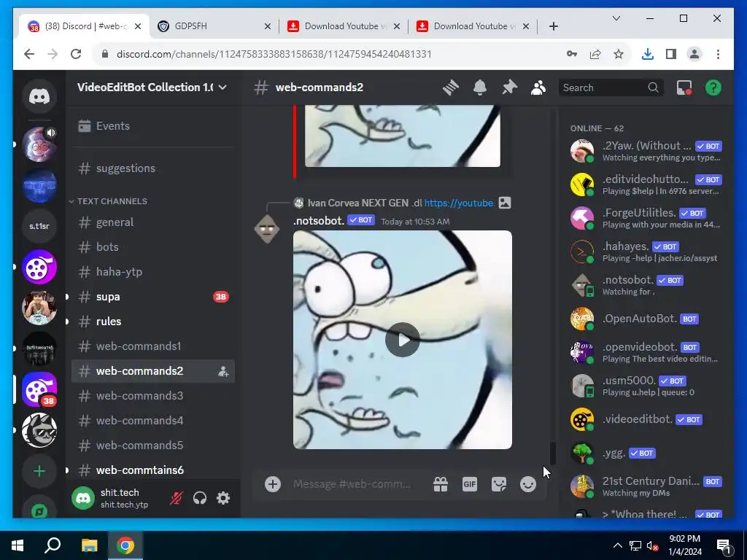Toggle deafen headphones icon
This screenshot has width=747, height=560.
pos(200,498)
